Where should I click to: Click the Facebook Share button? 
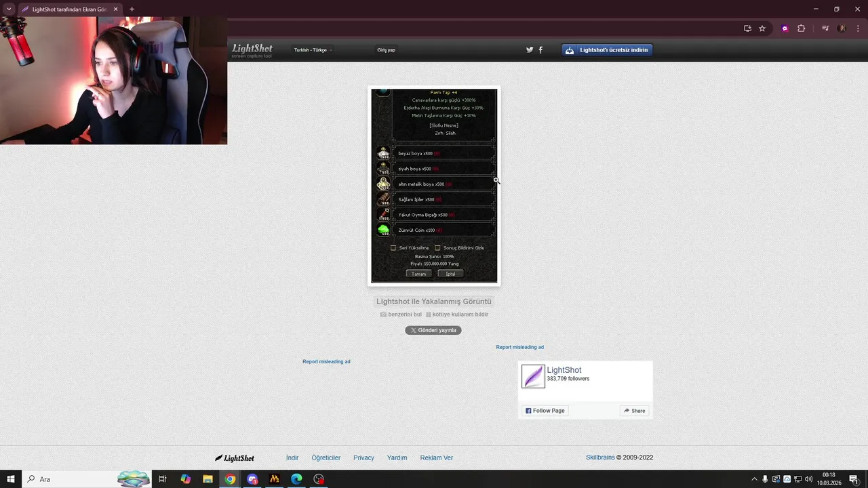pyautogui.click(x=635, y=411)
